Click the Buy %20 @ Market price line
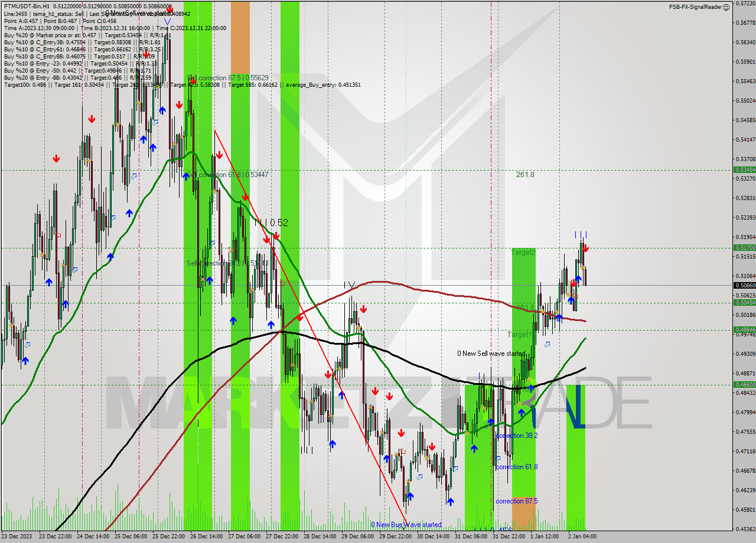756x543 pixels. pyautogui.click(x=87, y=35)
